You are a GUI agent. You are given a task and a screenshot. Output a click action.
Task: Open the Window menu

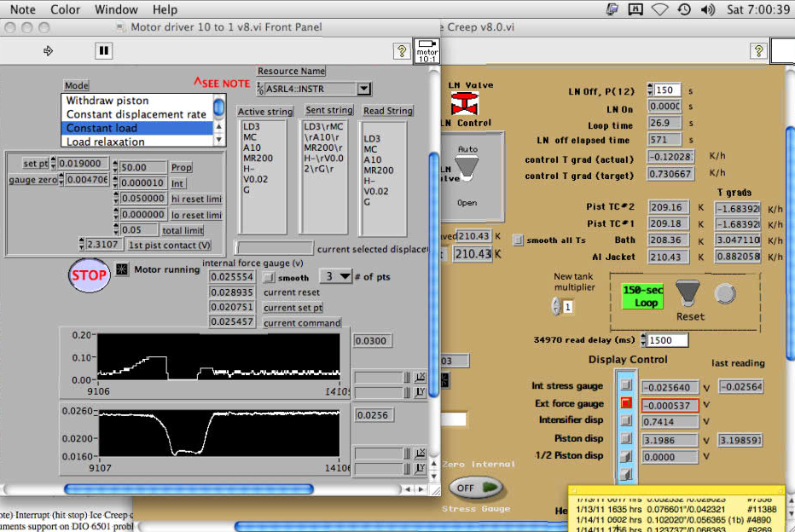coord(116,9)
